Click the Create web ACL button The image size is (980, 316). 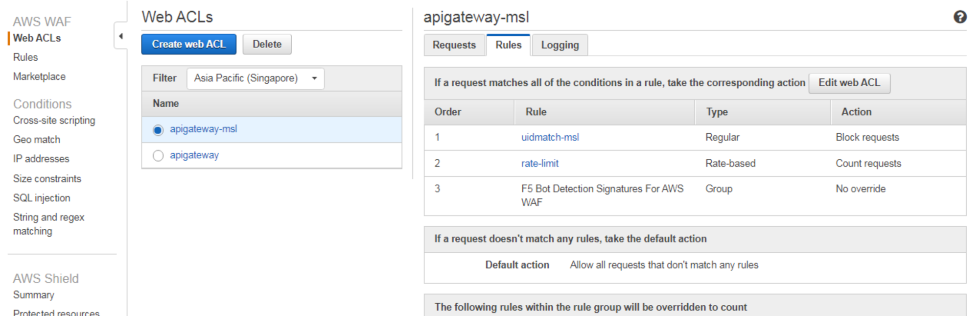click(x=188, y=44)
